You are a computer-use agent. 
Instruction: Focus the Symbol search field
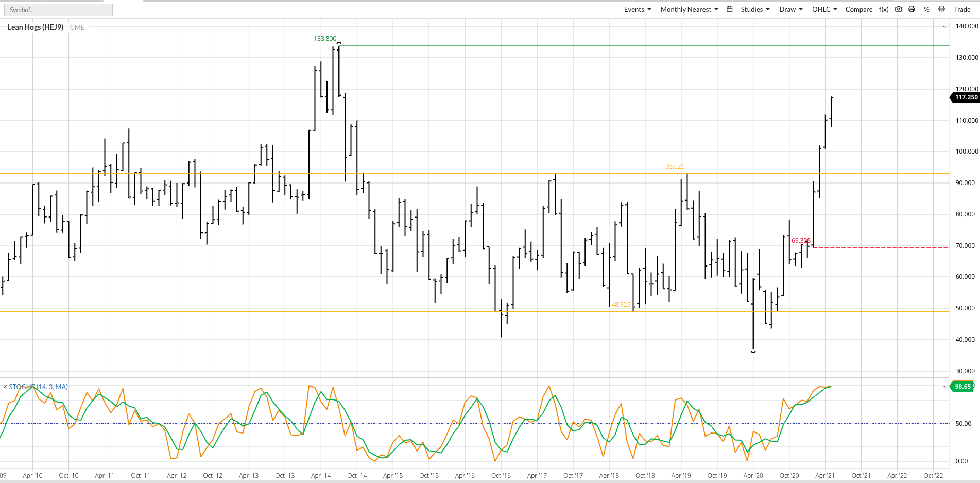tap(58, 10)
